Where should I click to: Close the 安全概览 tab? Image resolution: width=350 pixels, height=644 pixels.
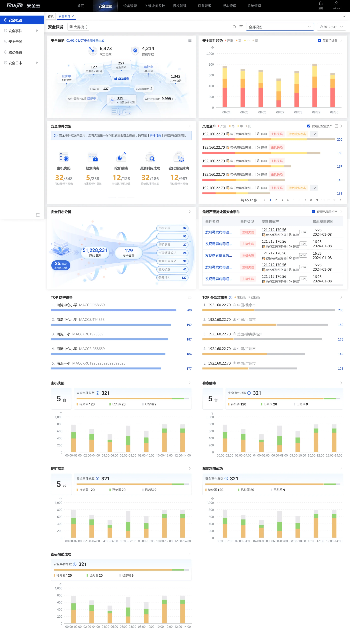(73, 16)
